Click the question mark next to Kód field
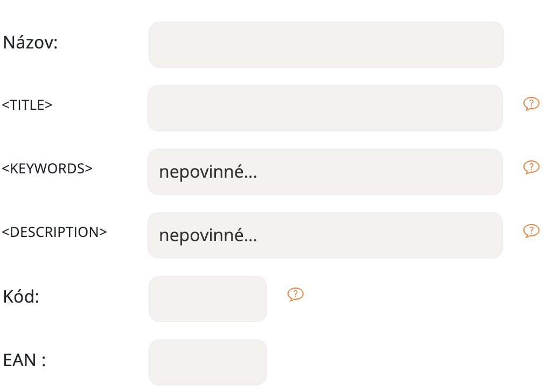The height and width of the screenshot is (392, 545). tap(295, 295)
